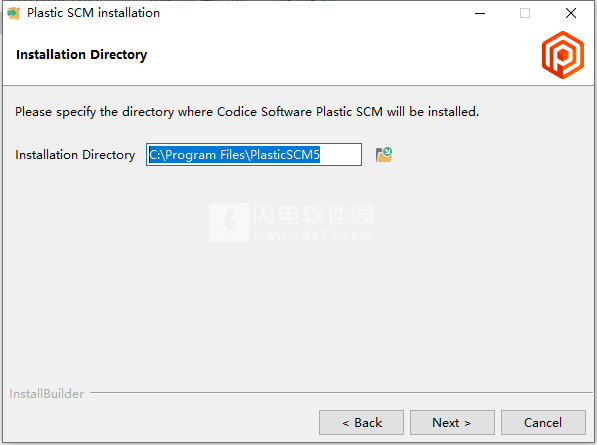
Task: Click the Chinese watermark text 闪电软件园
Action: point(313,215)
